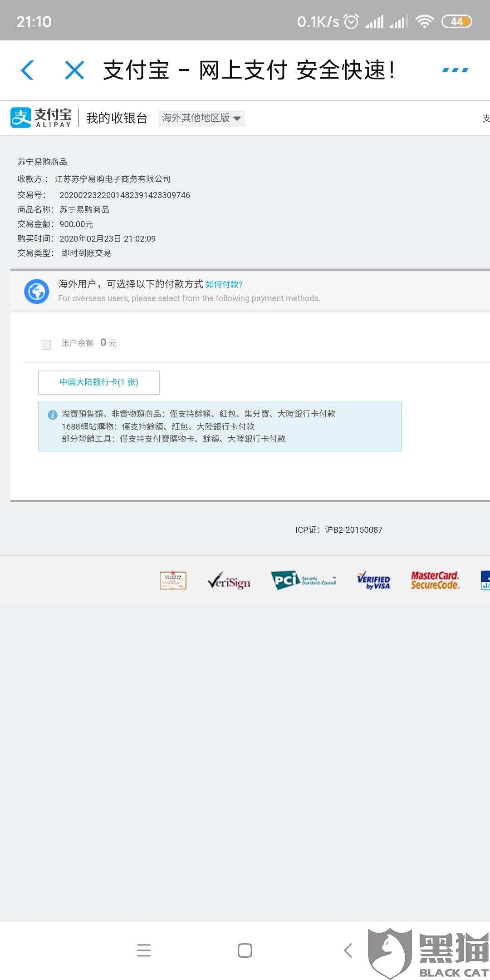The height and width of the screenshot is (980, 490).
Task: Click the page title 支付宝 - 网上支付 安全快速!
Action: click(x=249, y=70)
